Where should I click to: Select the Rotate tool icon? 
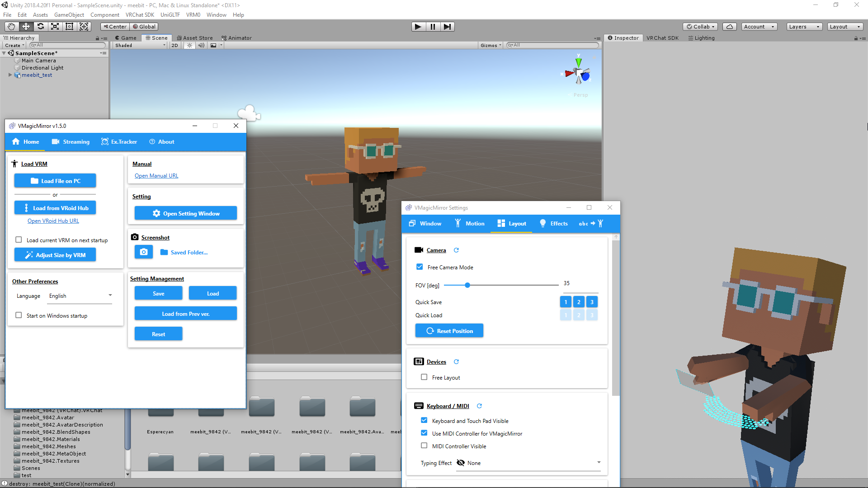point(41,27)
